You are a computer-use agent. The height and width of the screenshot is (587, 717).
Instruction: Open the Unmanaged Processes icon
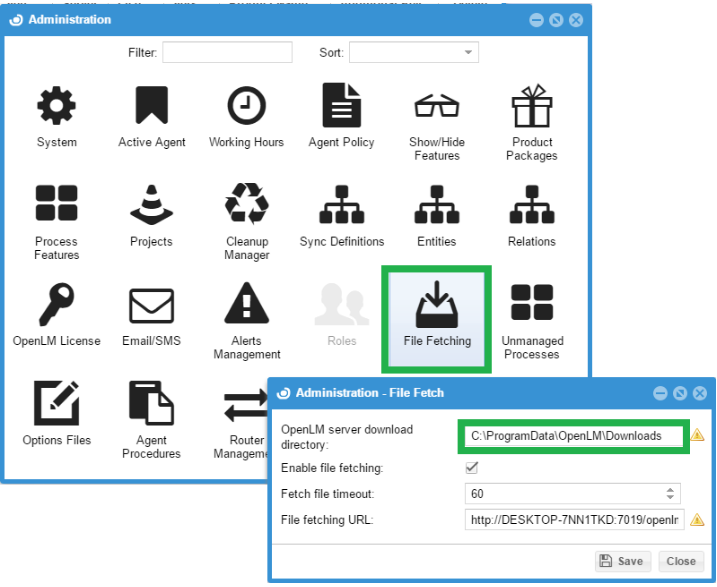click(x=532, y=305)
